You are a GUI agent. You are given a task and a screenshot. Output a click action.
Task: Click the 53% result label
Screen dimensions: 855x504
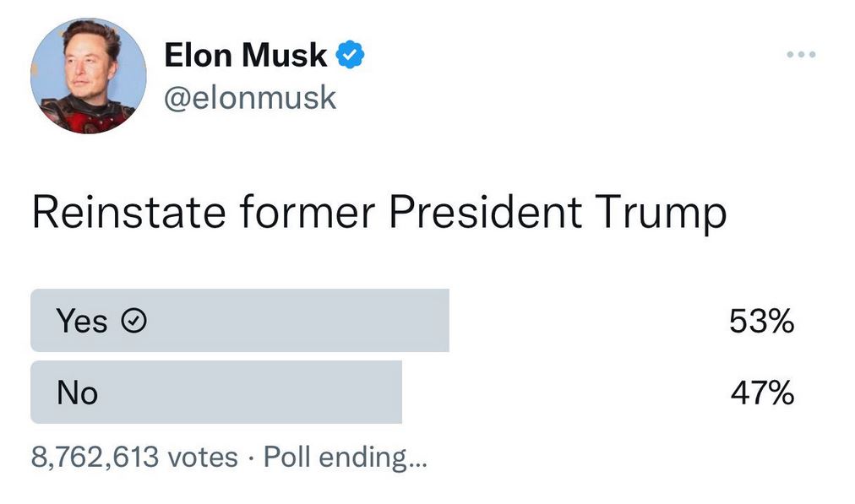click(761, 322)
